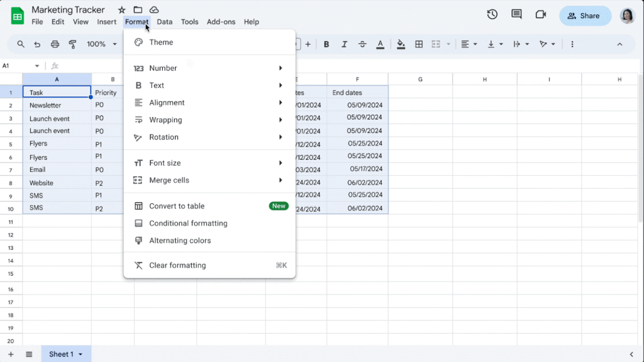Toggle bold formatting
Image resolution: width=644 pixels, height=362 pixels.
pos(326,44)
